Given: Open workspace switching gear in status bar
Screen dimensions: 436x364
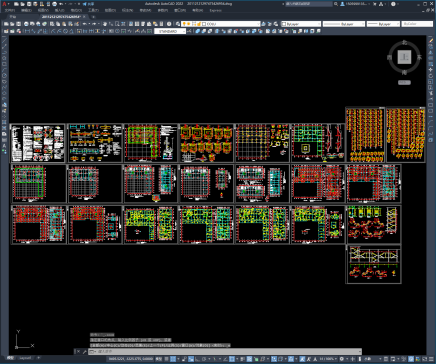Looking at the screenshot, I should tap(341, 359).
